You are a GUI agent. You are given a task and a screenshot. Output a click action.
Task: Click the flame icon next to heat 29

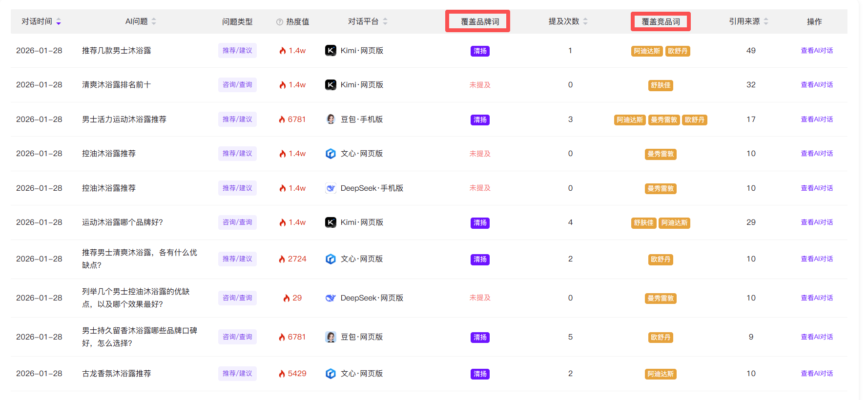point(287,298)
